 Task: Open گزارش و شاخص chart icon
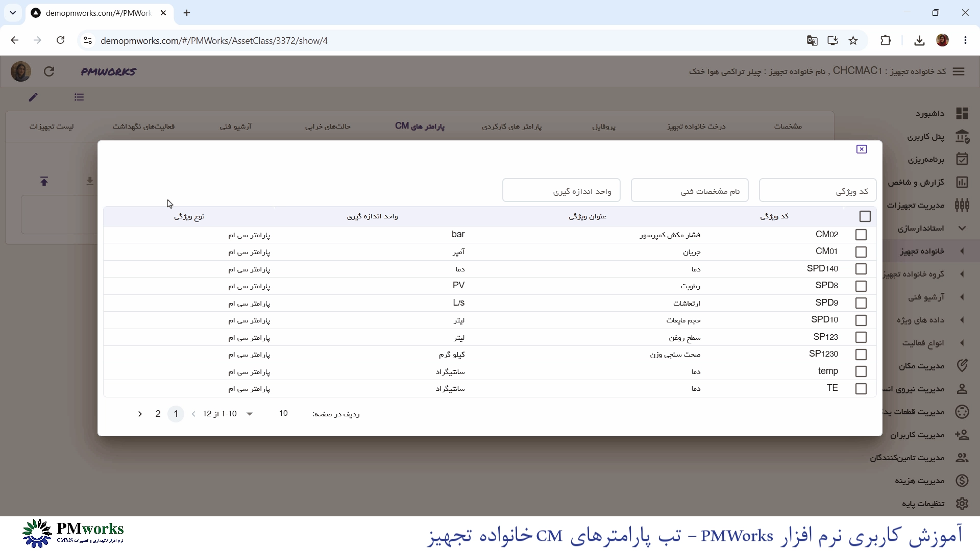(x=962, y=182)
